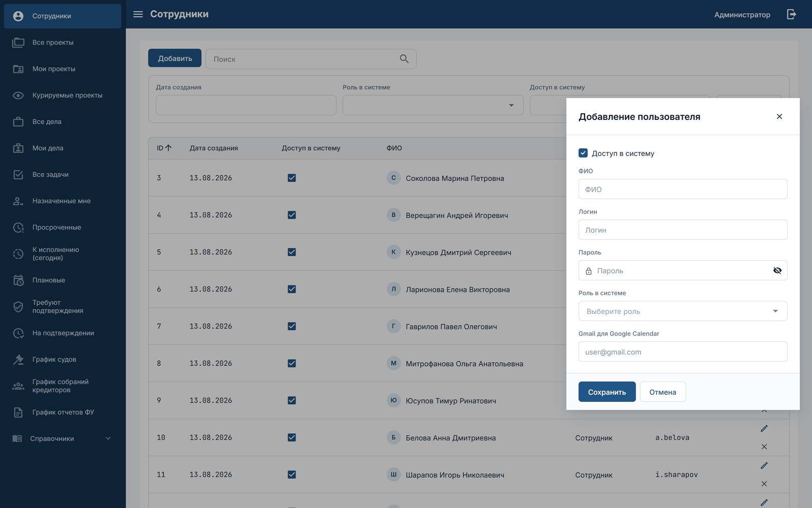The width and height of the screenshot is (812, 508).
Task: Click the search magnifier icon
Action: tap(404, 59)
